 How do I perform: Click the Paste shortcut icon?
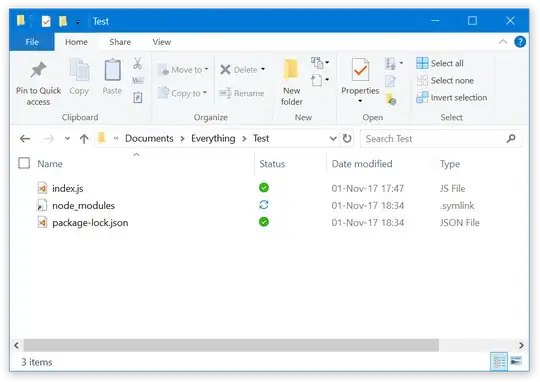[138, 97]
